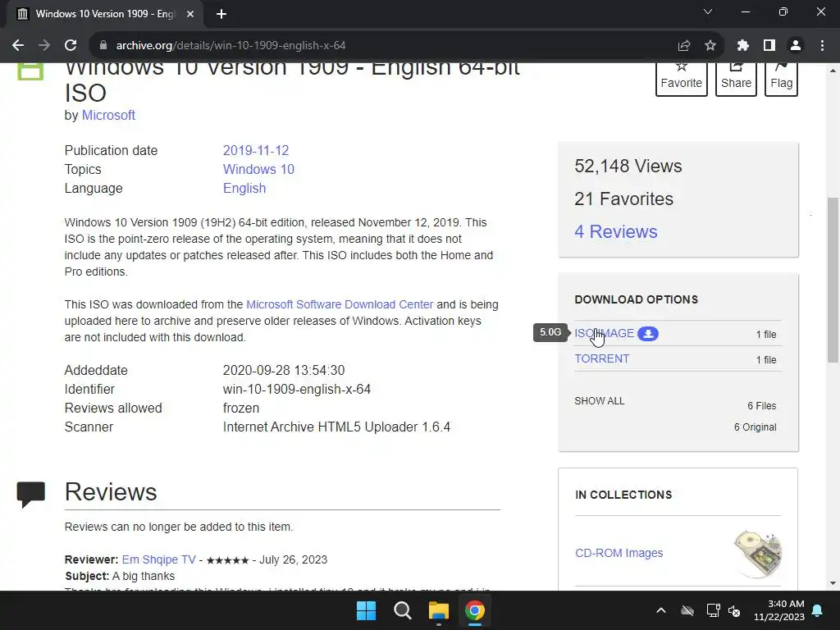The width and height of the screenshot is (840, 630).
Task: Click the 52,148 Views text
Action: click(628, 166)
